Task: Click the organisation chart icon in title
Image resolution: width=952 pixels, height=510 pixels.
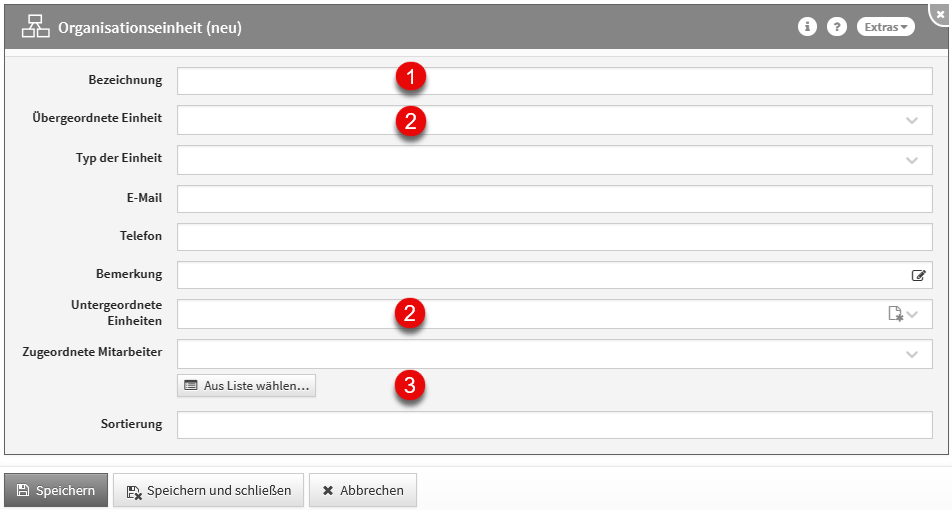Action: tap(36, 27)
